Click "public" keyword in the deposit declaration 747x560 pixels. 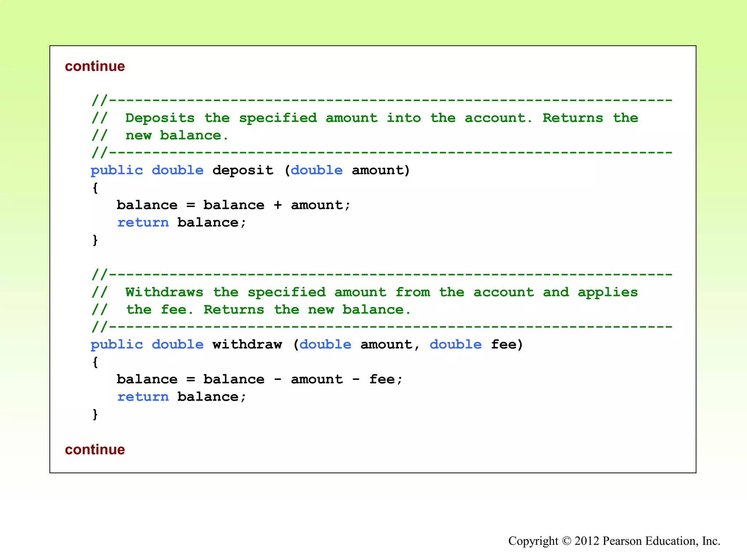(117, 170)
